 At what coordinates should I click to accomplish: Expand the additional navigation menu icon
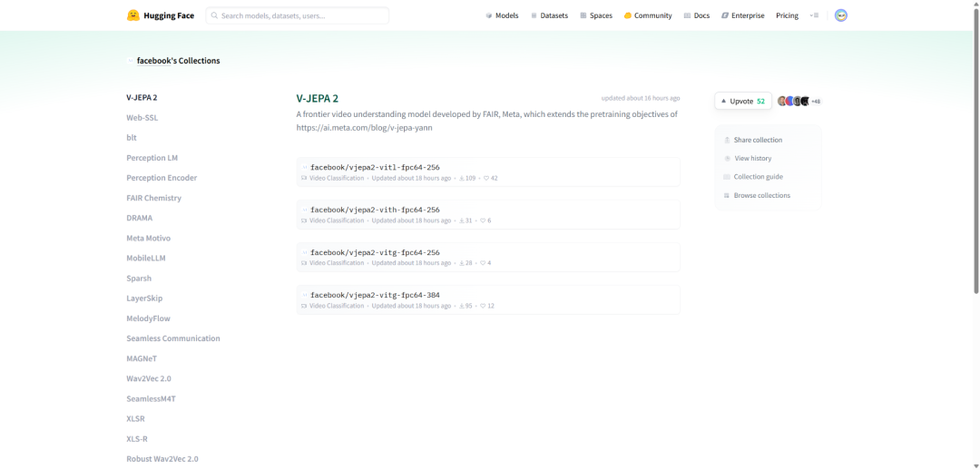click(x=814, y=15)
